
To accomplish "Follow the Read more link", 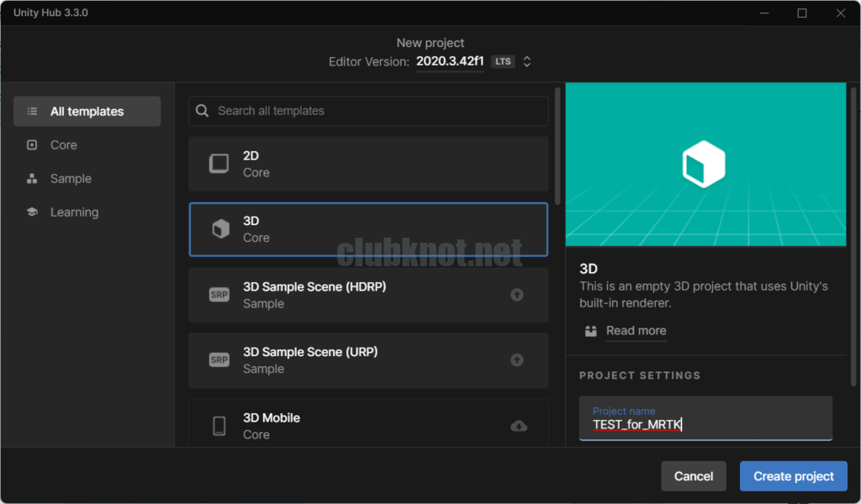I will click(x=636, y=331).
